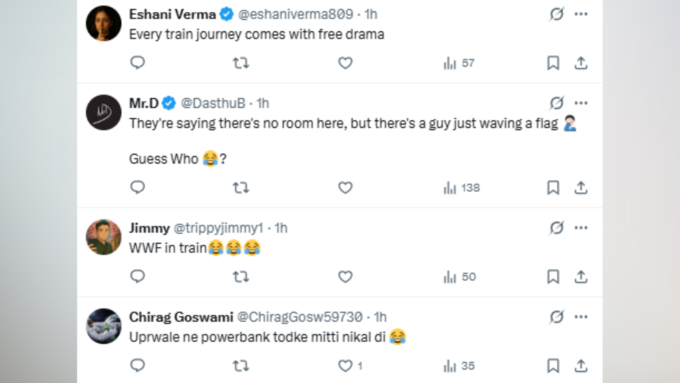The image size is (680, 383).
Task: Retweet Eshani Verma's train drama post
Action: pos(241,63)
